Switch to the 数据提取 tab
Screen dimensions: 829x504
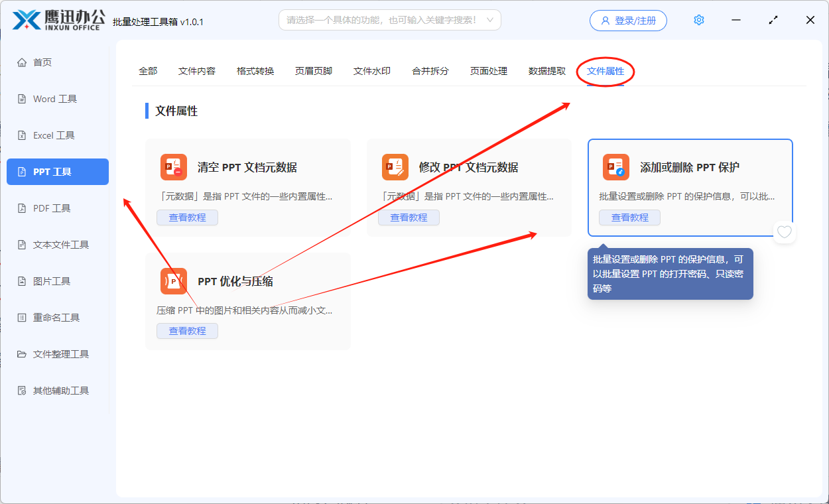pyautogui.click(x=547, y=71)
